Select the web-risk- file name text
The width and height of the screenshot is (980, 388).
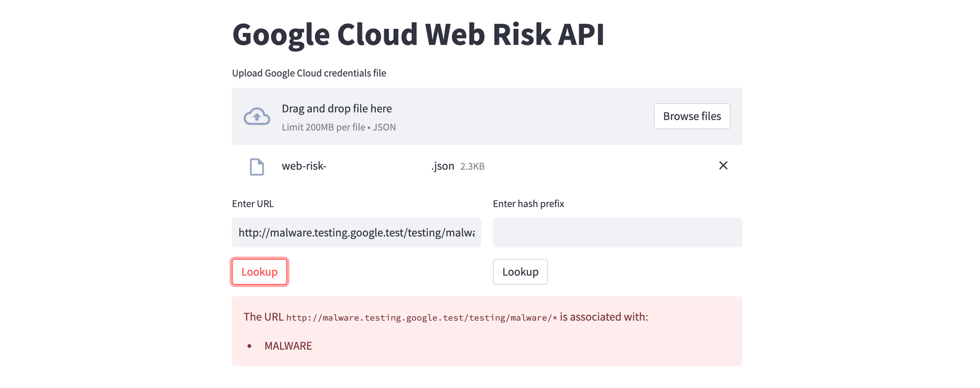(x=304, y=166)
